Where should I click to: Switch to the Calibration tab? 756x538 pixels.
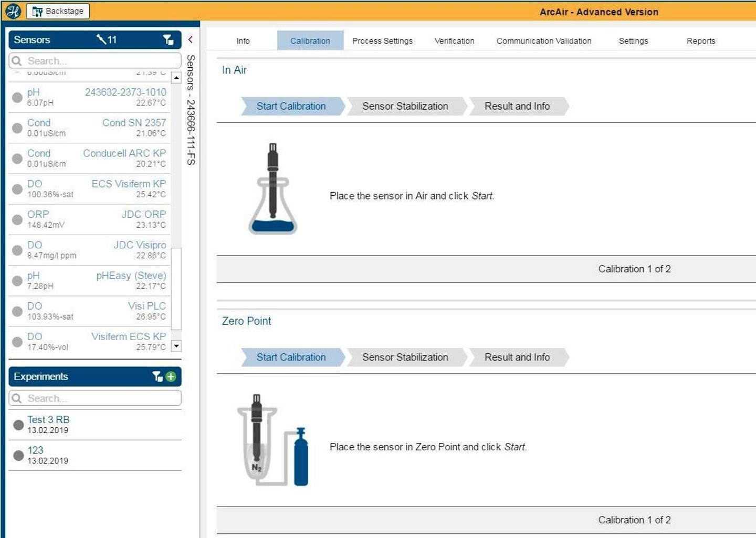point(310,41)
